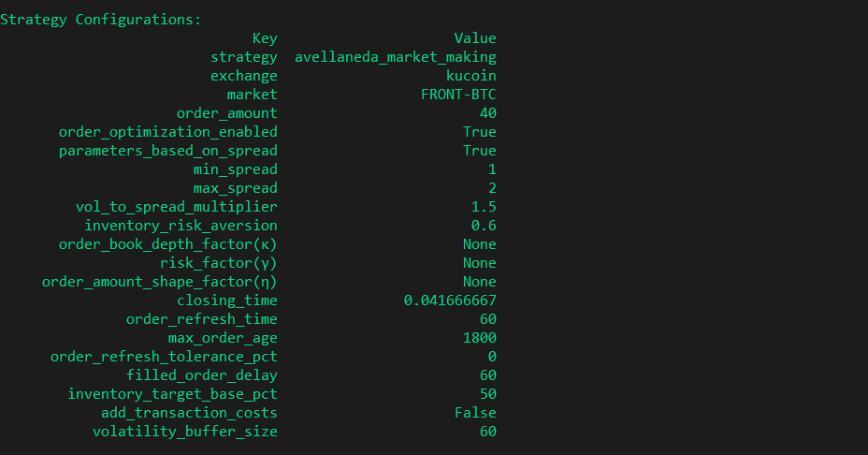Click the order_refresh_time key label

click(x=201, y=319)
